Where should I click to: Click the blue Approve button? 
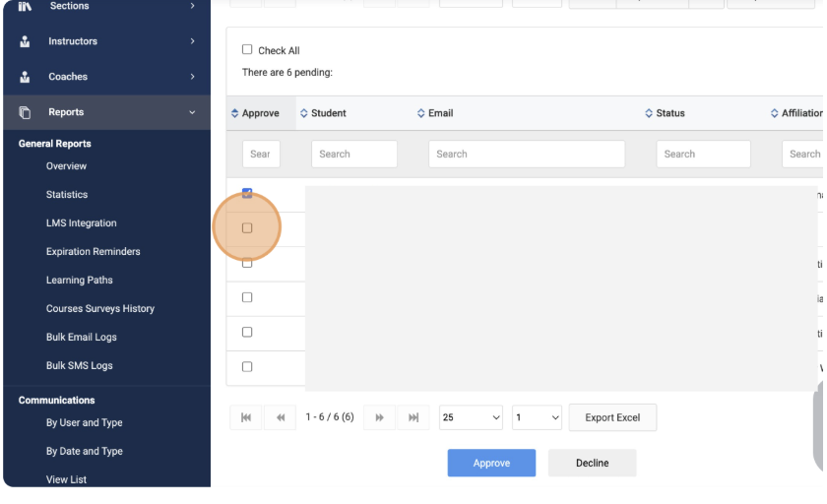coord(491,463)
